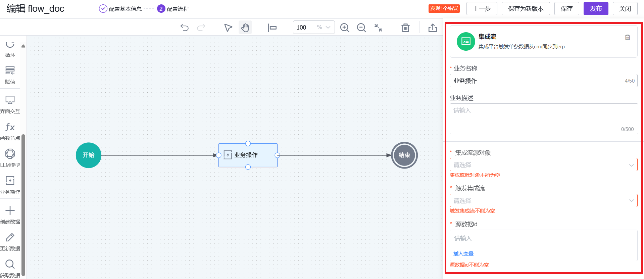Select the LLM模型 node icon
644x279 pixels.
pos(10,154)
